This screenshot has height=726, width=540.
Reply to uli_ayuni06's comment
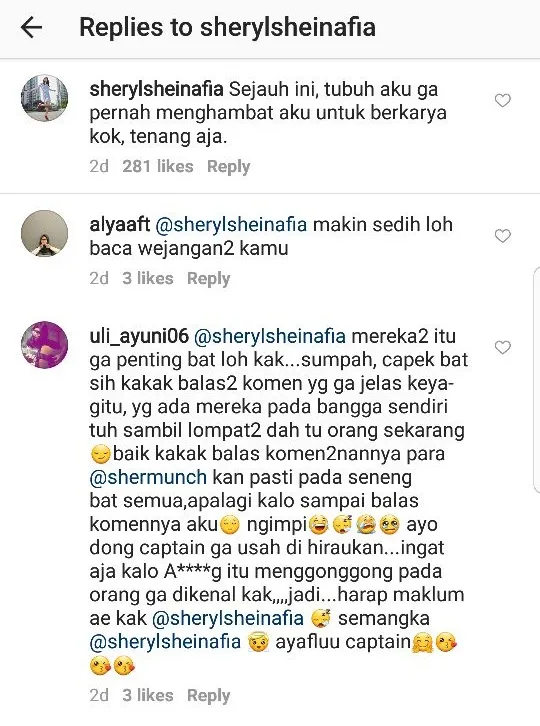(x=208, y=695)
